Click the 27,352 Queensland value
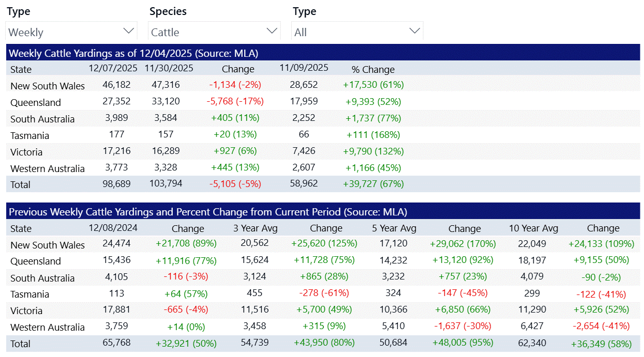 pos(117,101)
